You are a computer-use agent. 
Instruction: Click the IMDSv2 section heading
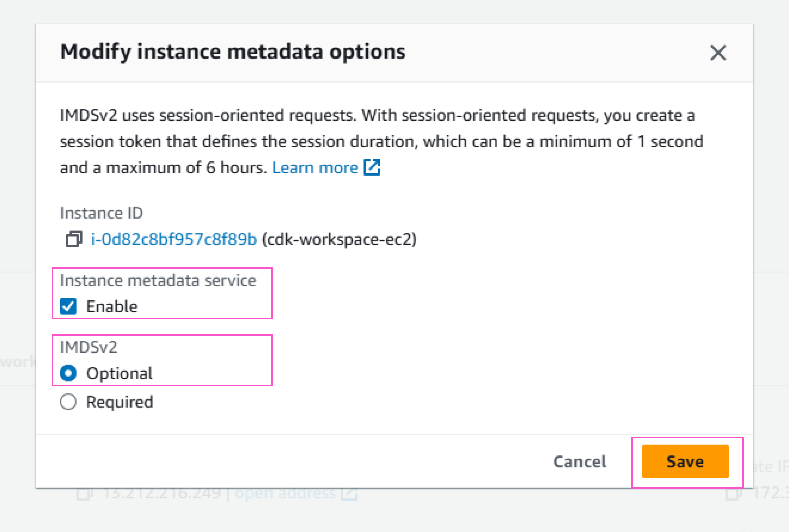(x=88, y=347)
